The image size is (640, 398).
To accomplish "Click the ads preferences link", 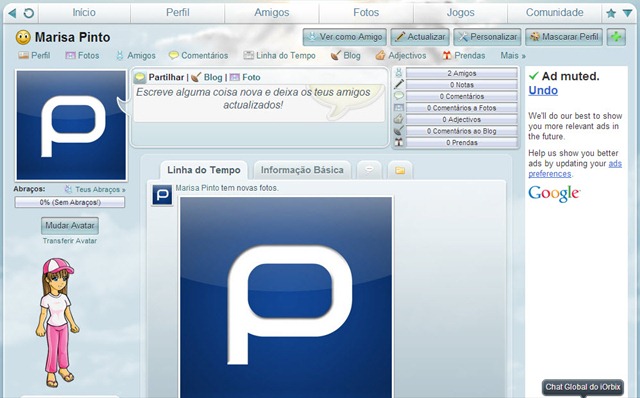I will tap(575, 169).
